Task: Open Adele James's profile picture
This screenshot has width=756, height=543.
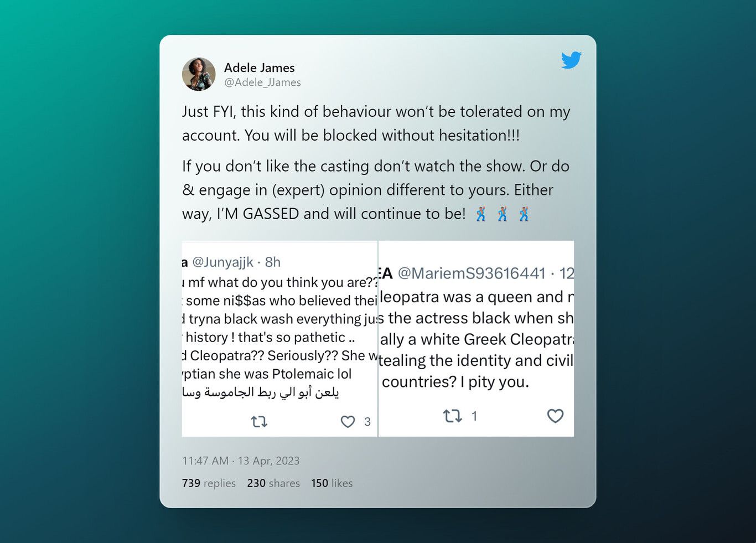Action: (x=199, y=74)
